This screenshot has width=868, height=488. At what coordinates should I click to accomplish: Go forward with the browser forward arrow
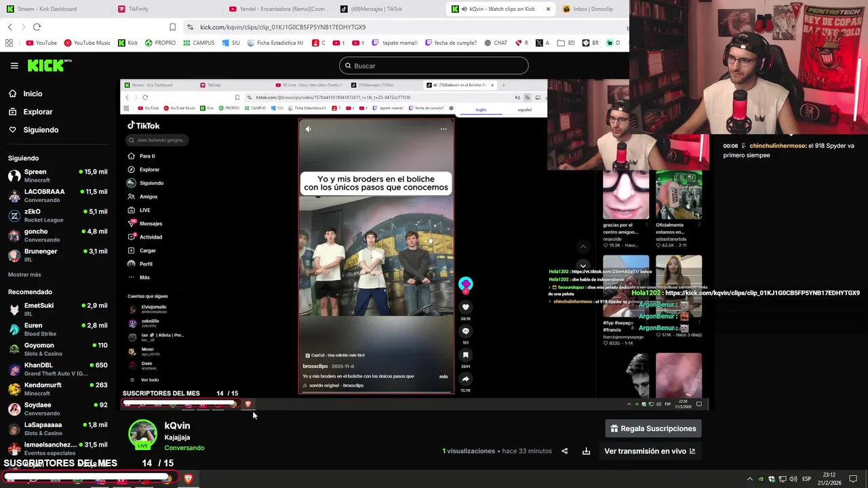22,27
